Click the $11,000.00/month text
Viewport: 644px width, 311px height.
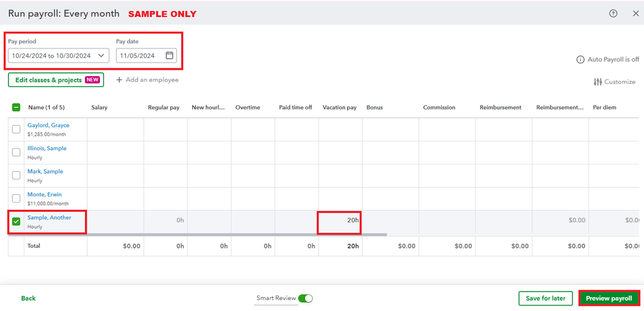tap(48, 203)
